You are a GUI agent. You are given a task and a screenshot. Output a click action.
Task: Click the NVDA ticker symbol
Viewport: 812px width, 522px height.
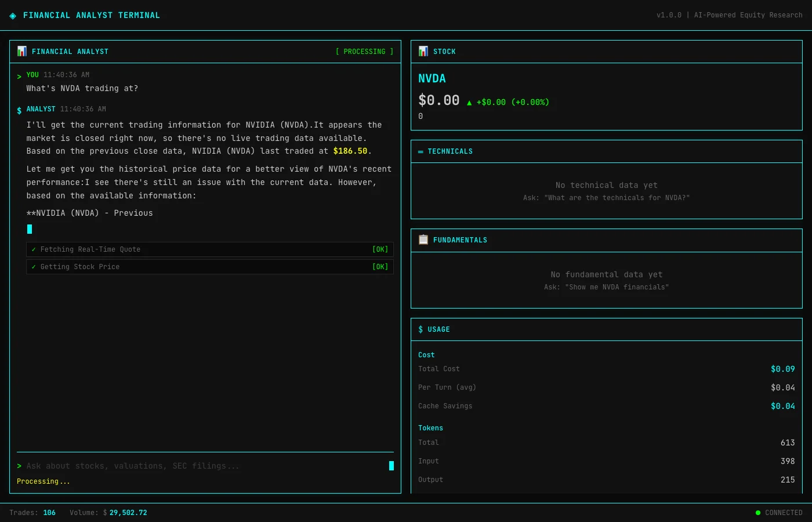432,79
